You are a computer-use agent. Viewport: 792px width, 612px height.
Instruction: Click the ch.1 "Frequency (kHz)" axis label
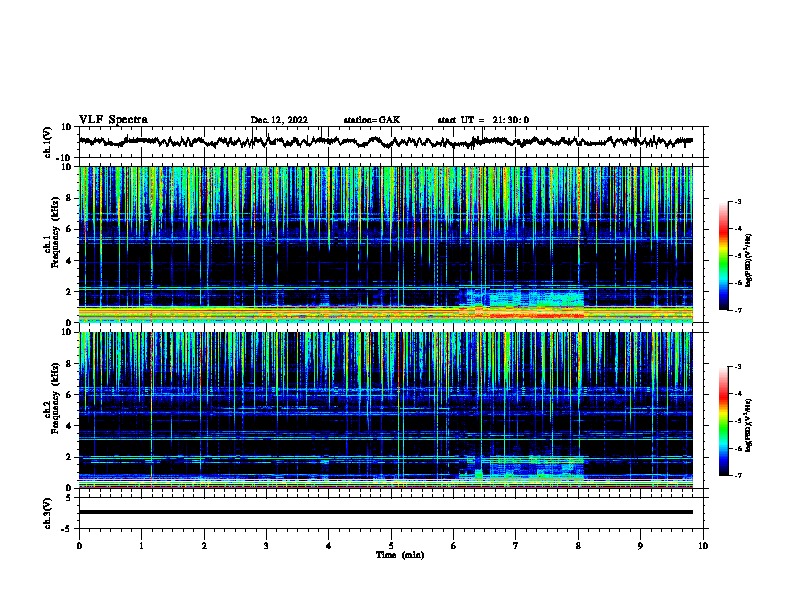click(55, 232)
